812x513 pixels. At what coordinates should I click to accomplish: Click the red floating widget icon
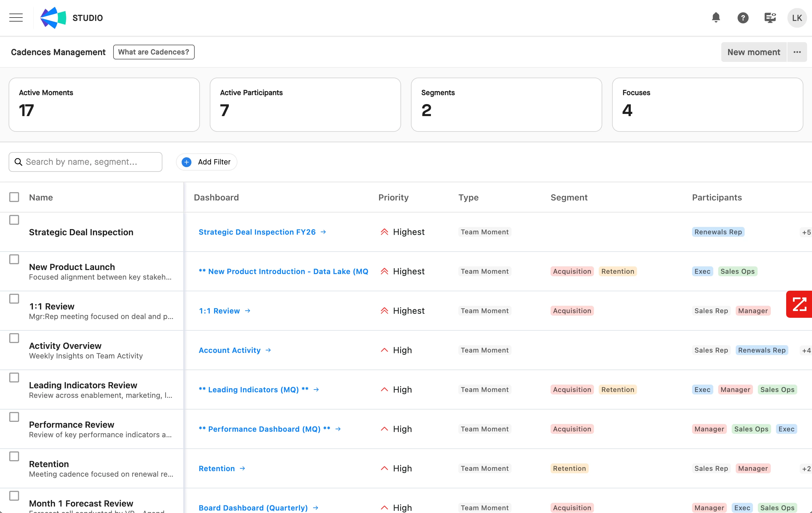click(x=799, y=304)
